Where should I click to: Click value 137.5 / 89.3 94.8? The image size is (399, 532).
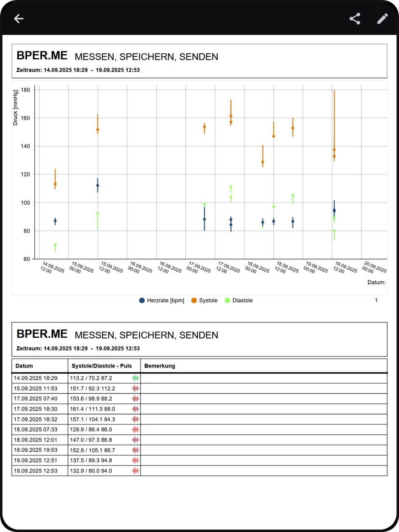point(91,461)
